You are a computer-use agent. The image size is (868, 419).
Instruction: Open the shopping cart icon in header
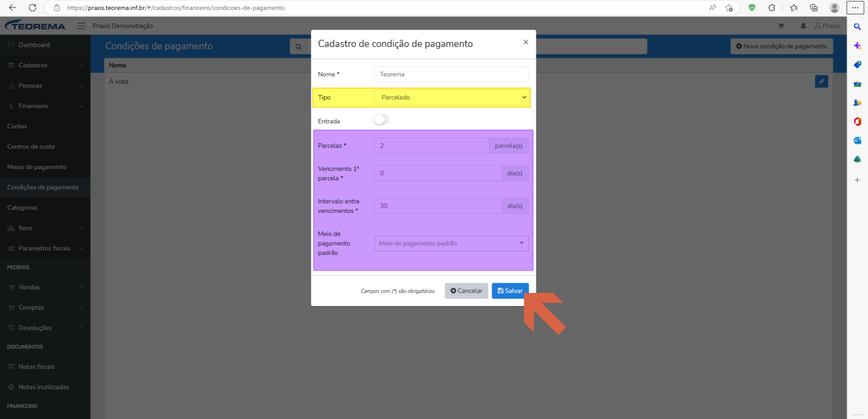pos(781,26)
